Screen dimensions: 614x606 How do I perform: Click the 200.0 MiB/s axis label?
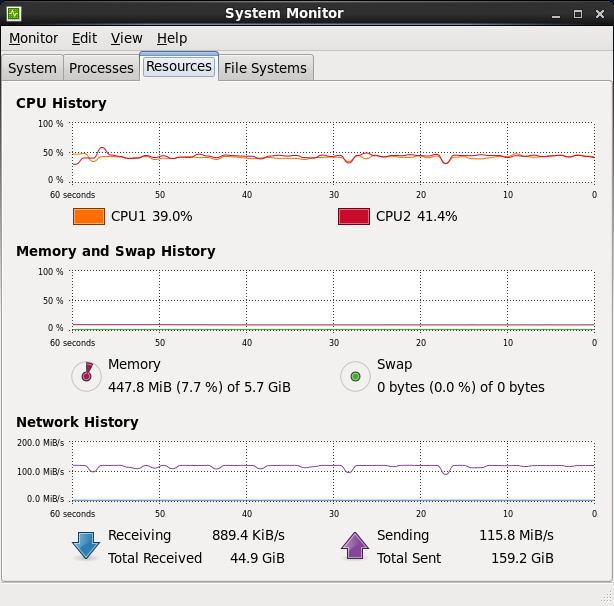click(40, 443)
